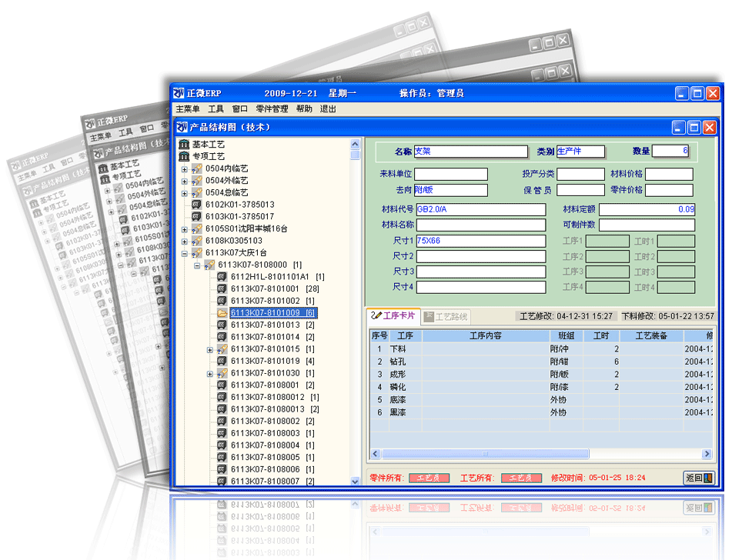Image resolution: width=732 pixels, height=560 pixels.
Task: Collapse the 6113K07-8108000 tree node
Action: coord(197,265)
